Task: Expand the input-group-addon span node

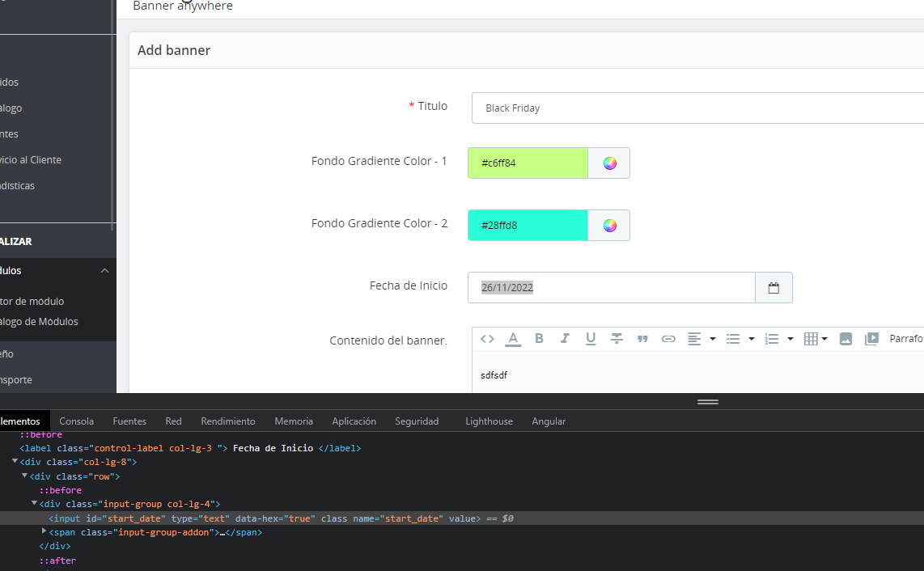Action: coord(44,531)
